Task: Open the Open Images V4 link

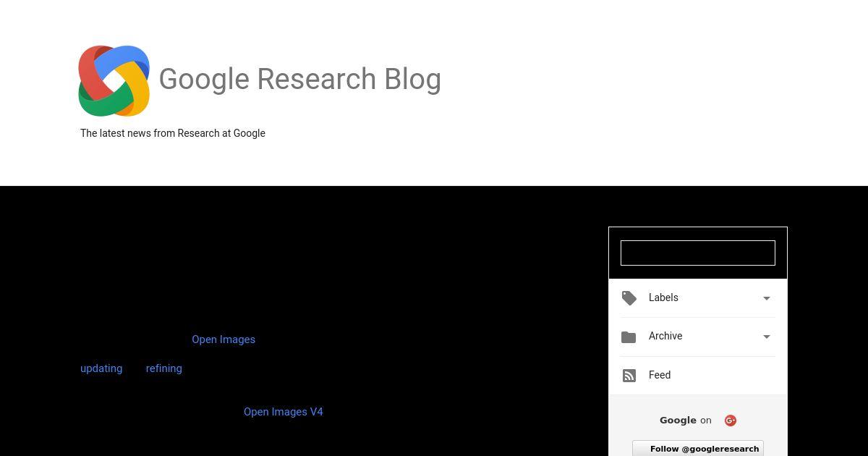Action: (284, 412)
